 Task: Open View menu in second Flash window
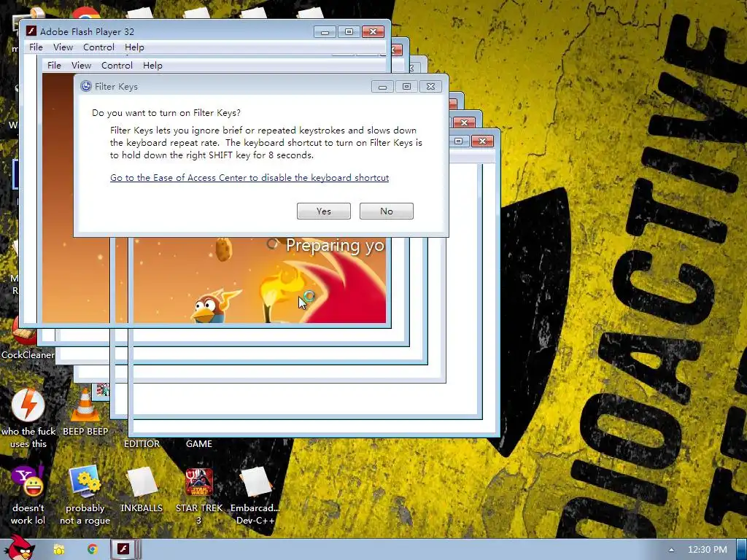click(x=81, y=65)
